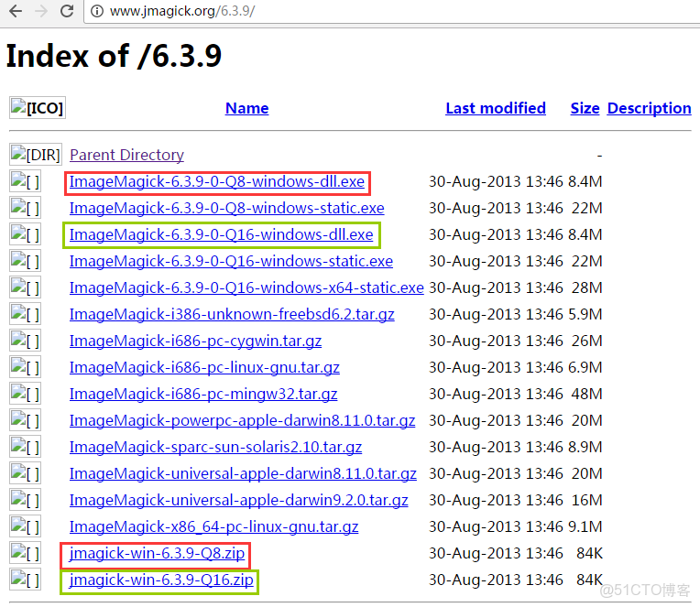
Task: Download ImageMagick-i686-pc-mingw32.tar.gz
Action: pos(203,395)
